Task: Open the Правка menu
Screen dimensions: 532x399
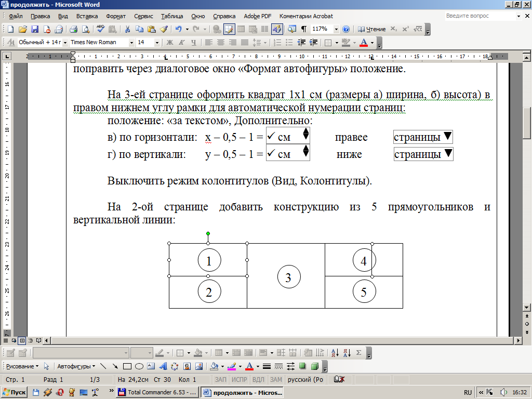Action: (x=40, y=16)
